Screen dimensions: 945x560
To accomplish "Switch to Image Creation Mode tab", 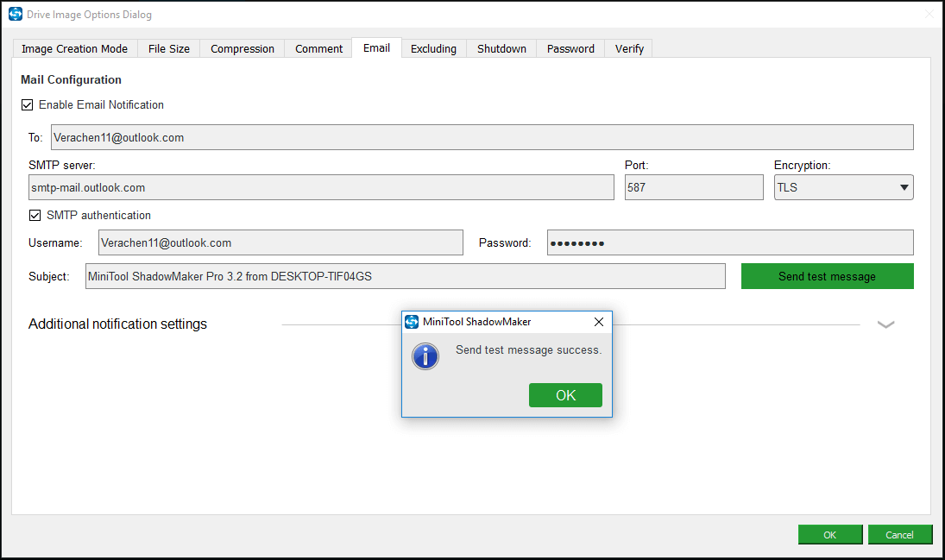I will point(75,49).
